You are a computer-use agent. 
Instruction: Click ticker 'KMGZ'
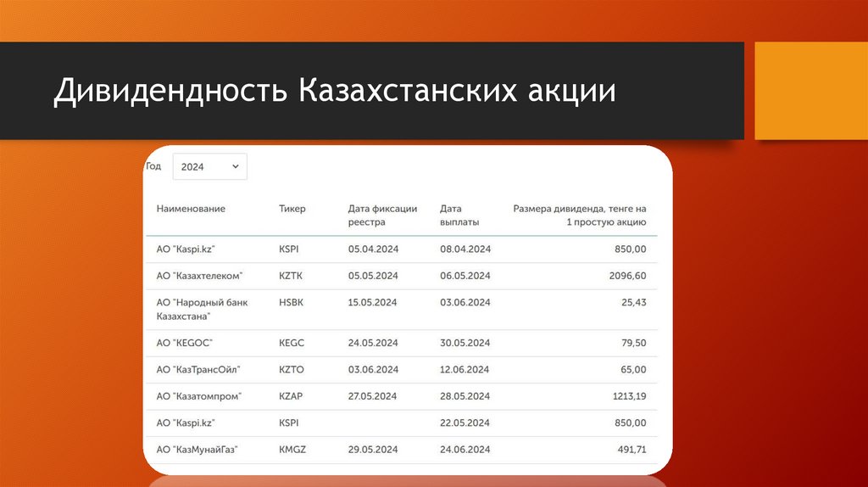click(292, 450)
